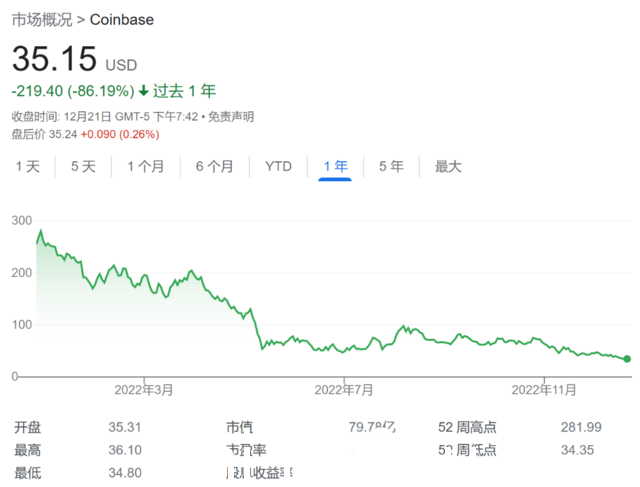Click the 2022年3月 axis label

[144, 390]
